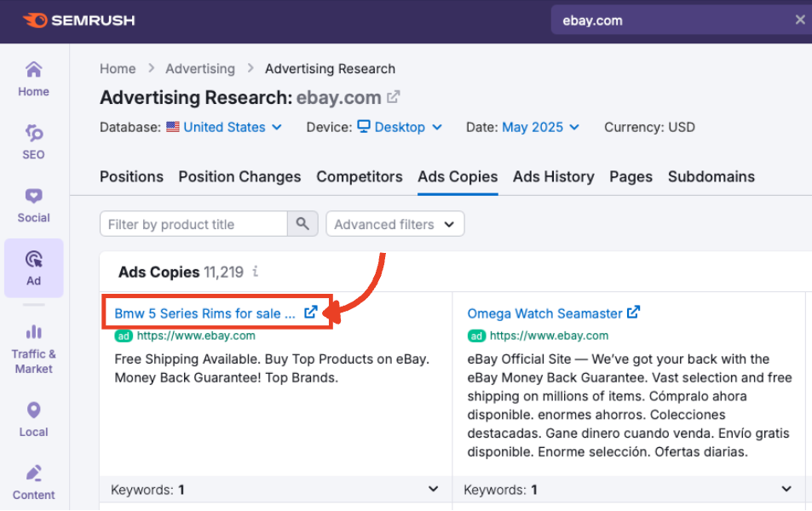Clear the ebay.com search query

pyautogui.click(x=800, y=20)
